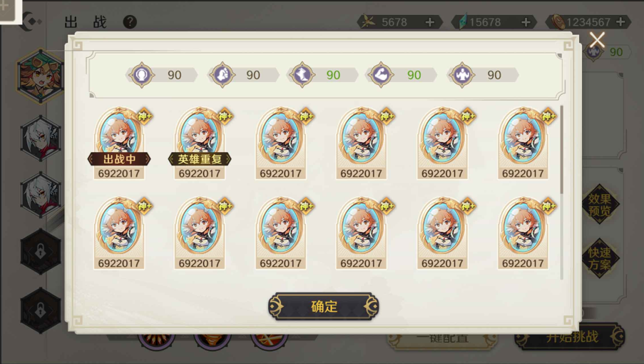
Task: Close the hero selection dialog
Action: click(x=597, y=40)
